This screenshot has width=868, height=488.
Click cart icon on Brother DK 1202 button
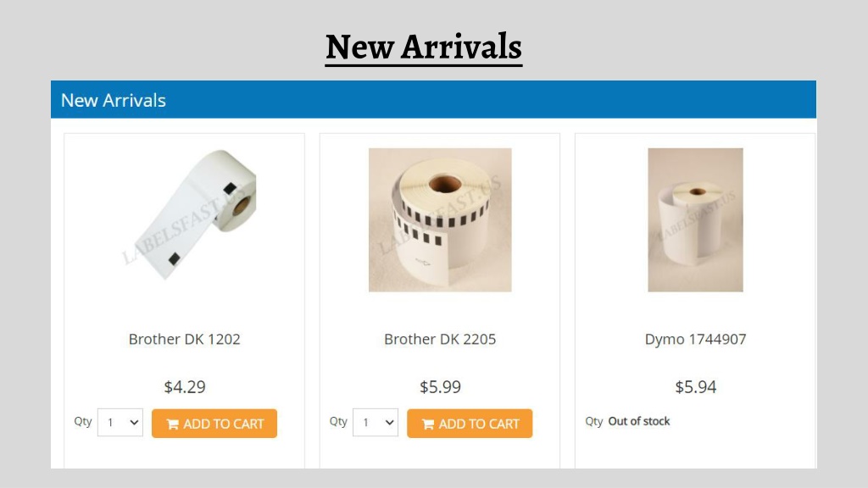pyautogui.click(x=173, y=424)
